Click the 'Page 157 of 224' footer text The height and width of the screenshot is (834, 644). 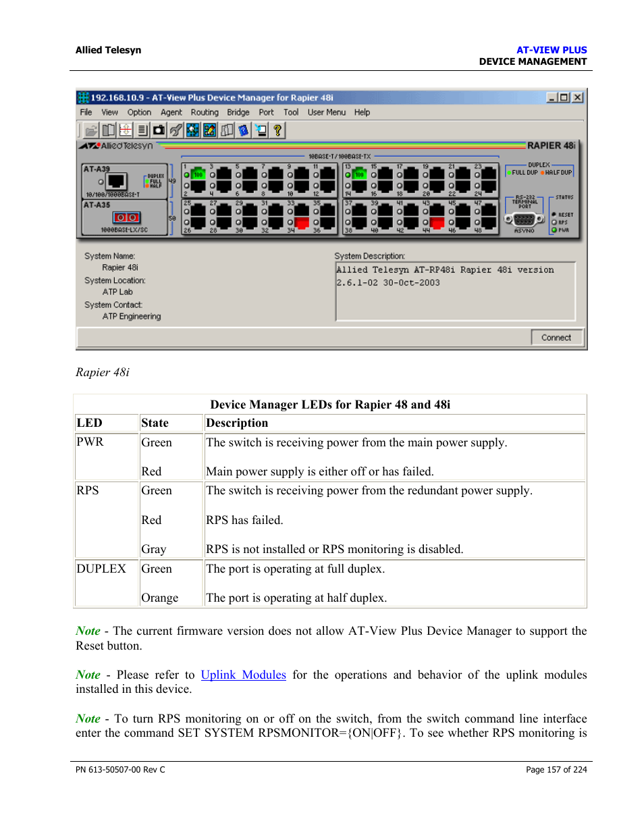pos(556,770)
